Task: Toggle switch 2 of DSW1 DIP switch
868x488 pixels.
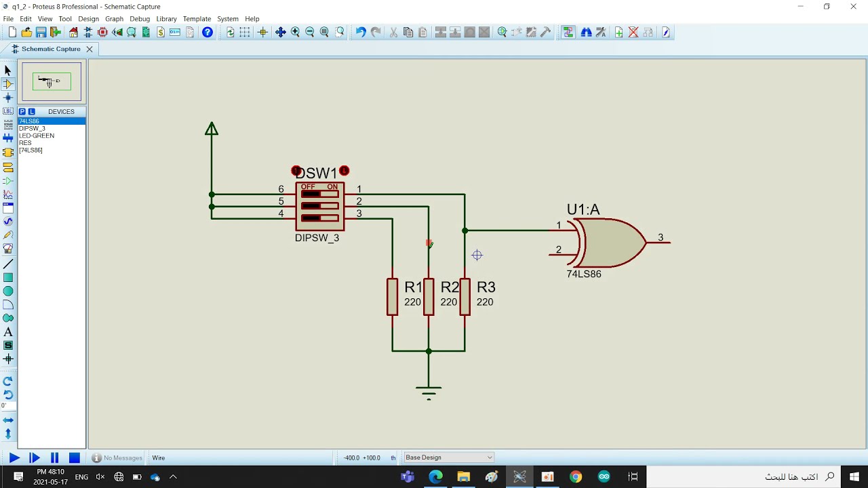Action: (x=320, y=206)
